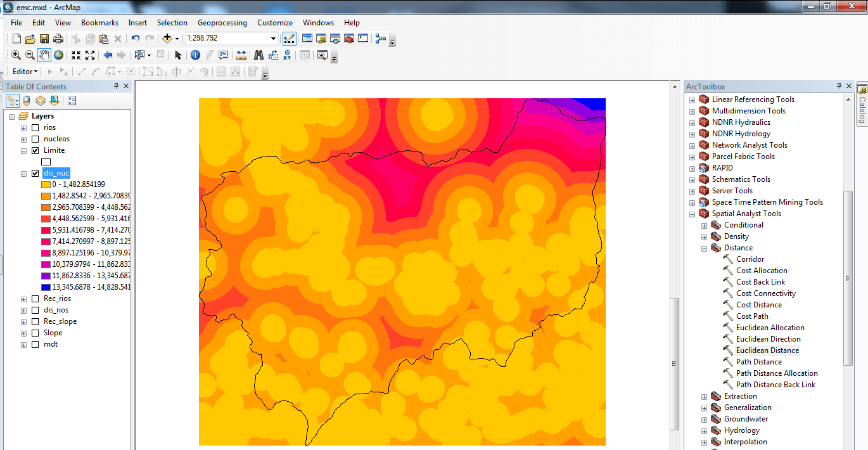Open the Geoprocessing menu
868x450 pixels.
(222, 23)
